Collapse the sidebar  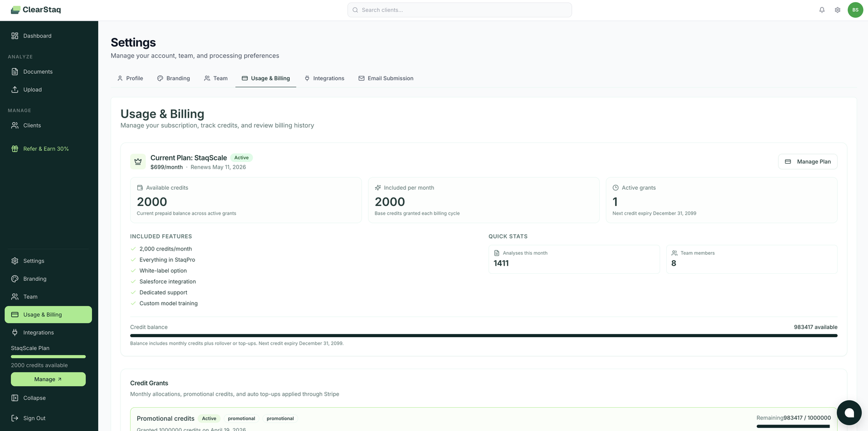click(x=48, y=398)
